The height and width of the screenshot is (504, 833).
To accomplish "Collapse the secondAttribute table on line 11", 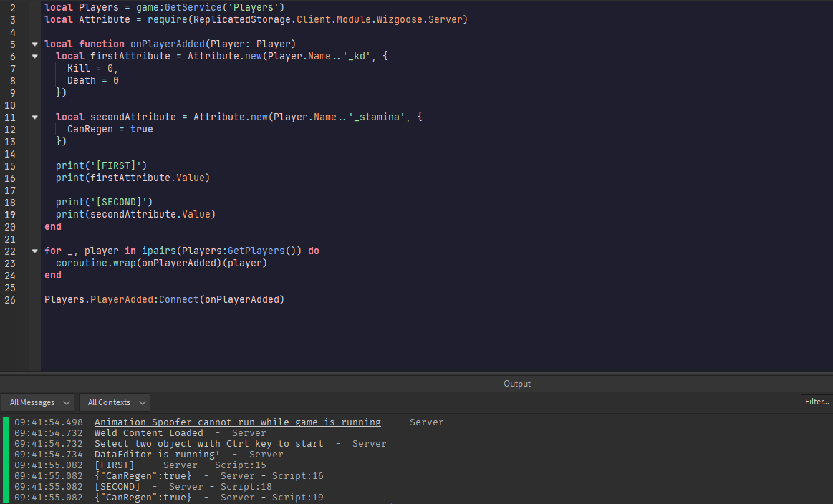I will pos(34,117).
